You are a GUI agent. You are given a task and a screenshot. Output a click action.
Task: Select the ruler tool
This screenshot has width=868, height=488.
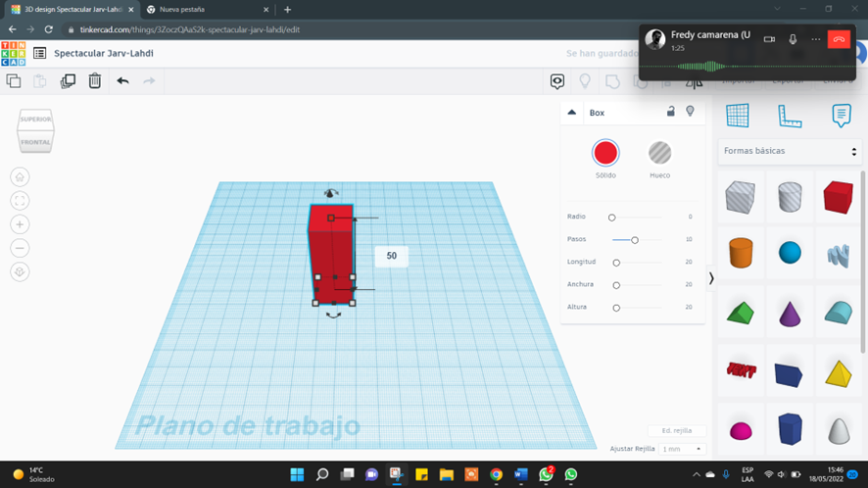coord(790,116)
